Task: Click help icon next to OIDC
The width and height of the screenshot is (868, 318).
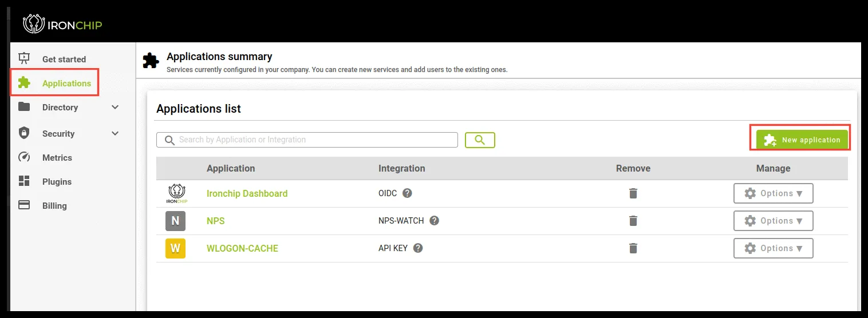Action: pyautogui.click(x=407, y=193)
